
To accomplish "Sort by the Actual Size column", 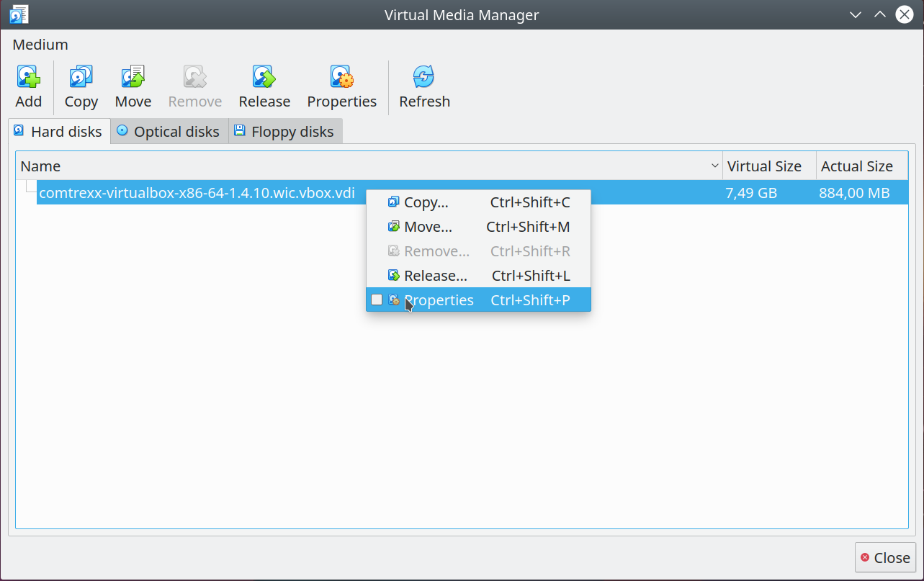I will coord(862,166).
